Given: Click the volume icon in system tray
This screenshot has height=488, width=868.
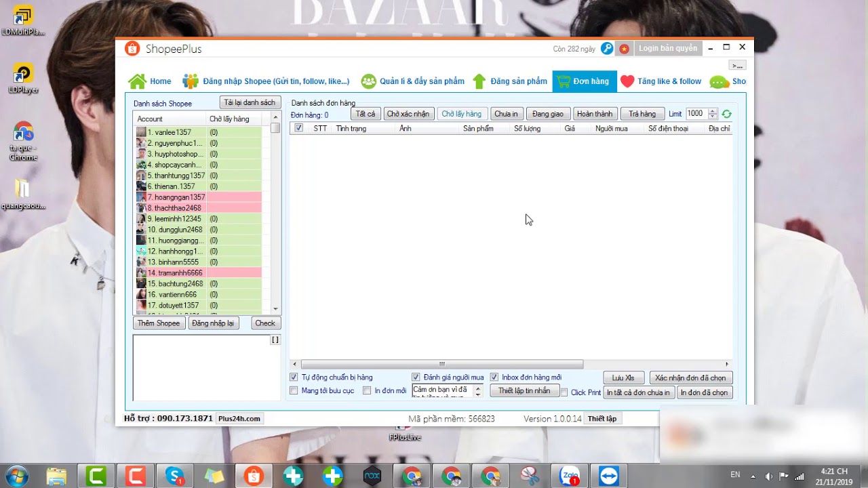Looking at the screenshot, I should pos(768,476).
